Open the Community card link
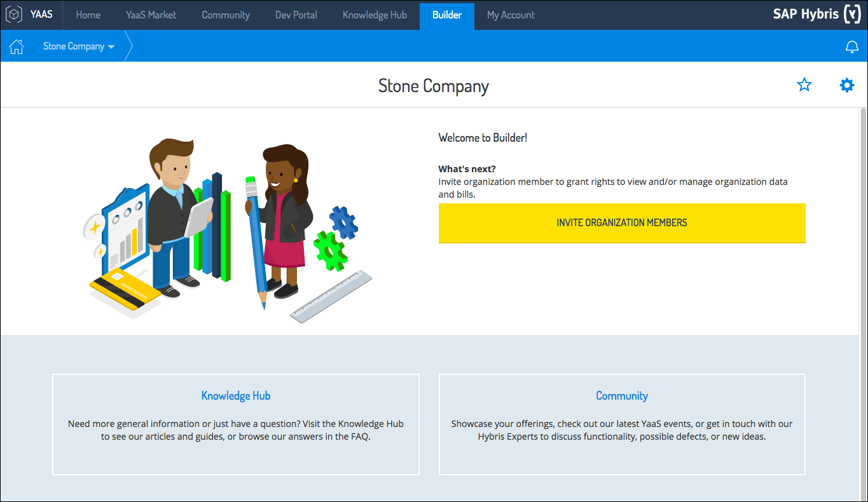The width and height of the screenshot is (868, 502). (x=622, y=396)
